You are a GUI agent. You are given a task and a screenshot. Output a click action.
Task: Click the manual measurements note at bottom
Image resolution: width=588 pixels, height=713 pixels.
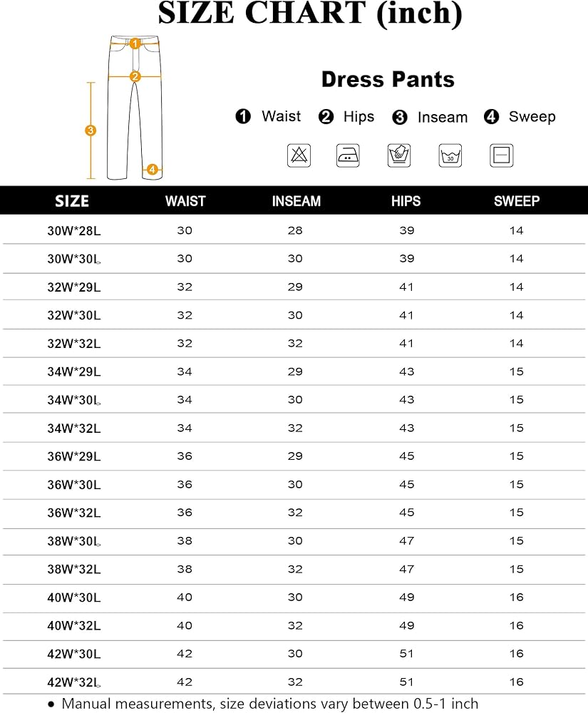pos(269,704)
